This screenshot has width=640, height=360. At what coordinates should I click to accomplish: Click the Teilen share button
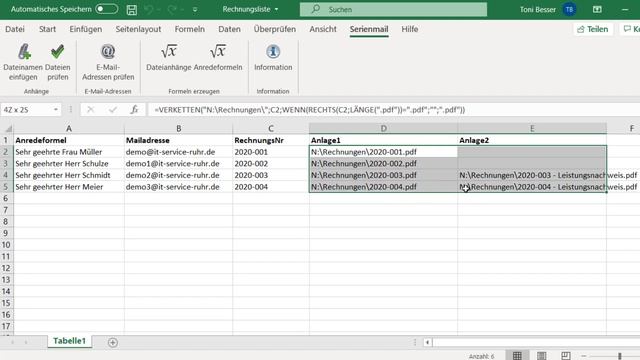pyautogui.click(x=593, y=29)
